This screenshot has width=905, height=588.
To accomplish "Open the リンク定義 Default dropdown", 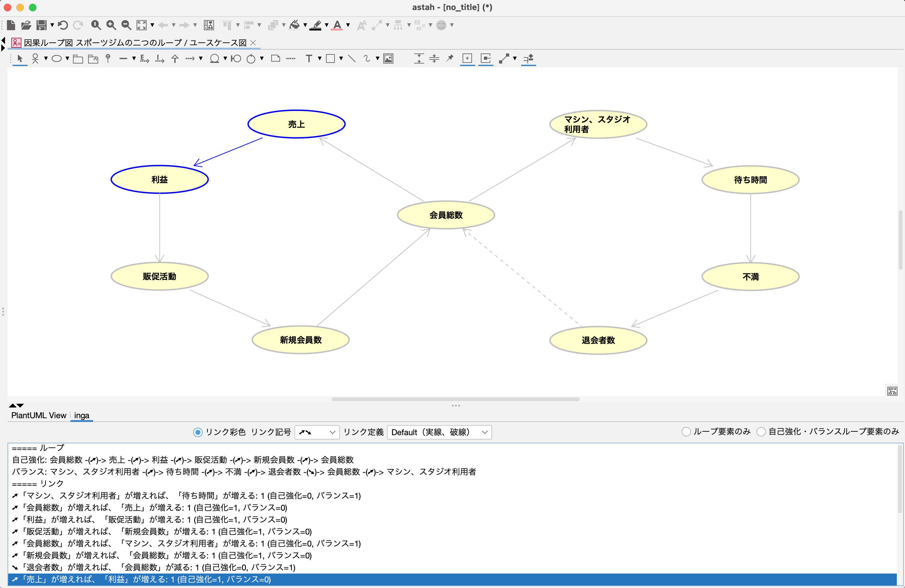I will tap(439, 432).
